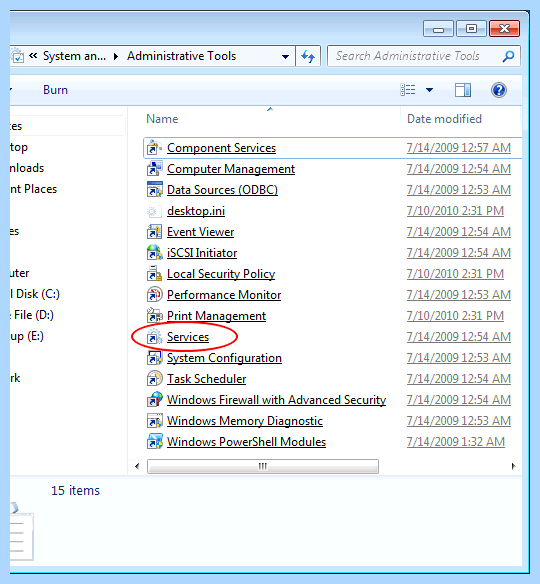The width and height of the screenshot is (540, 584).
Task: Open Help with the question mark icon
Action: pos(498,90)
